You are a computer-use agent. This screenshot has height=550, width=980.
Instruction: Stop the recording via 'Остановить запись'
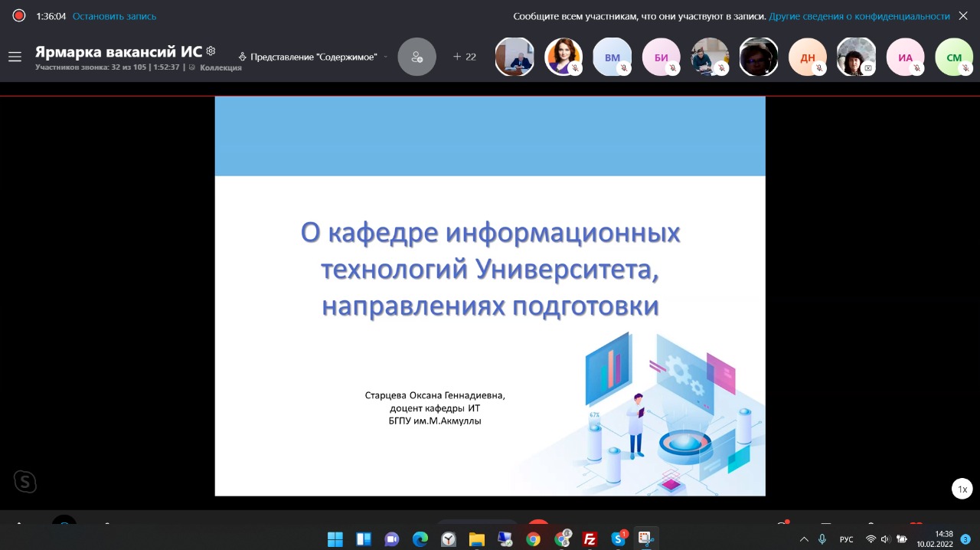click(x=114, y=16)
